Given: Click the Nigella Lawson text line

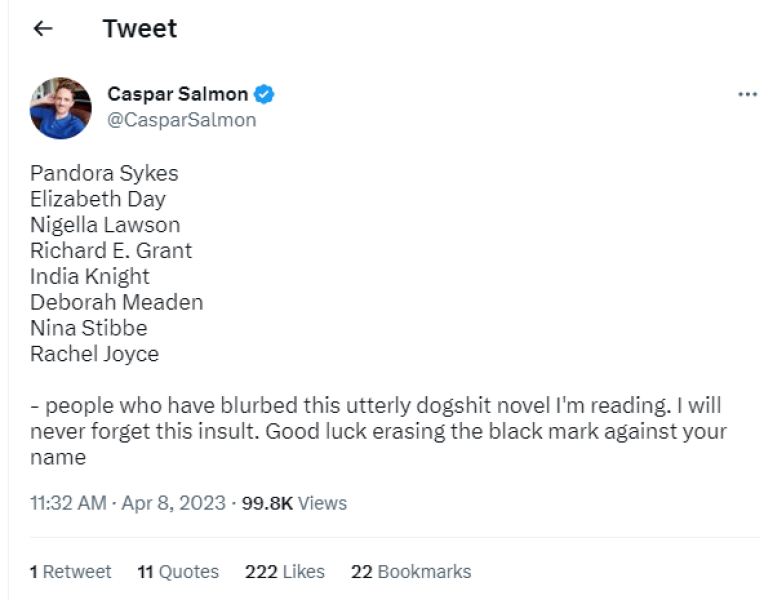Looking at the screenshot, I should [105, 225].
